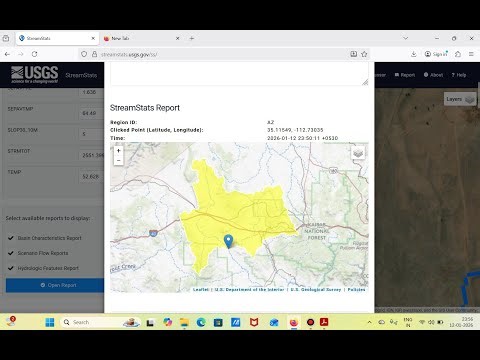Open the Firefox hamburger menu
Viewport: 480px width, 360px height.
471,54
